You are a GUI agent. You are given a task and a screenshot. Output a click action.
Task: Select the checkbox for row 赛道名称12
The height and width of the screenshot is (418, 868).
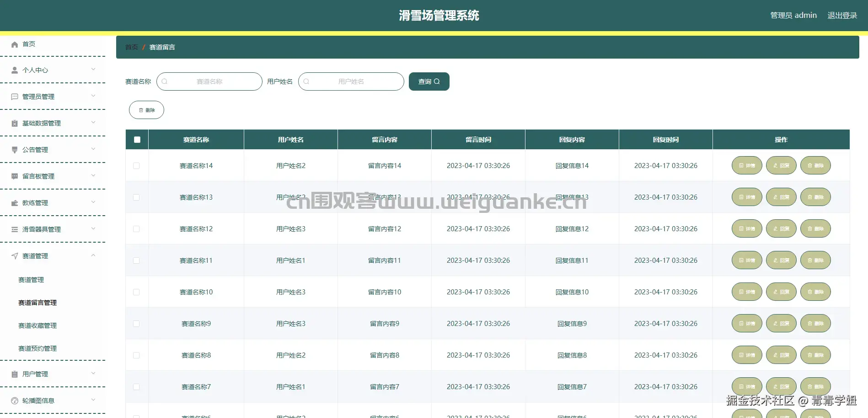pyautogui.click(x=136, y=229)
